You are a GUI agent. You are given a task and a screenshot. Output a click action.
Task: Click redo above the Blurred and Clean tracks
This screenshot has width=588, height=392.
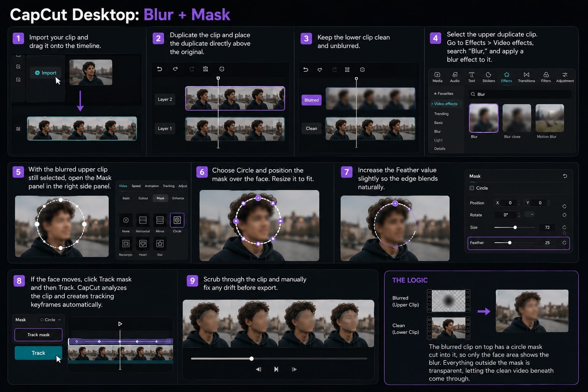(320, 70)
